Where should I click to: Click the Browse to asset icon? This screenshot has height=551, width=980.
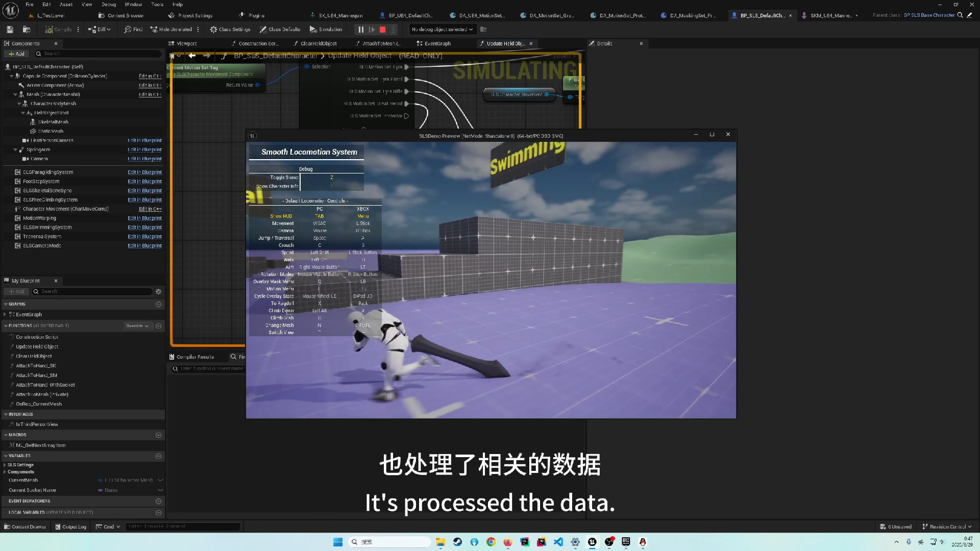coord(27,30)
